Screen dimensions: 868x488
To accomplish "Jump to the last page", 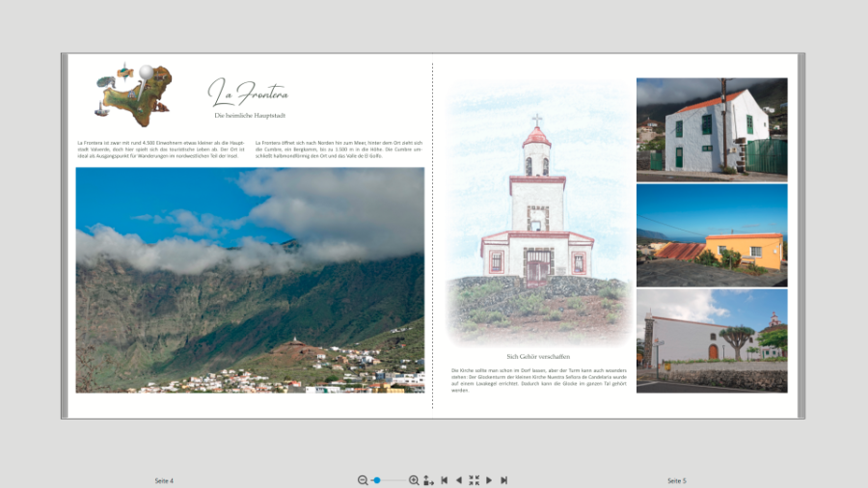I will click(503, 480).
